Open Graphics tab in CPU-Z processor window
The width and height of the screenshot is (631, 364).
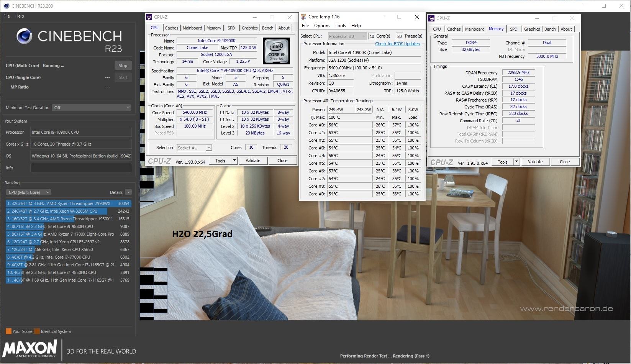pos(249,28)
